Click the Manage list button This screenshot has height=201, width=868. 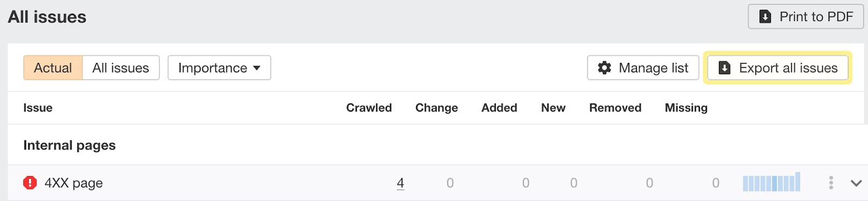643,68
